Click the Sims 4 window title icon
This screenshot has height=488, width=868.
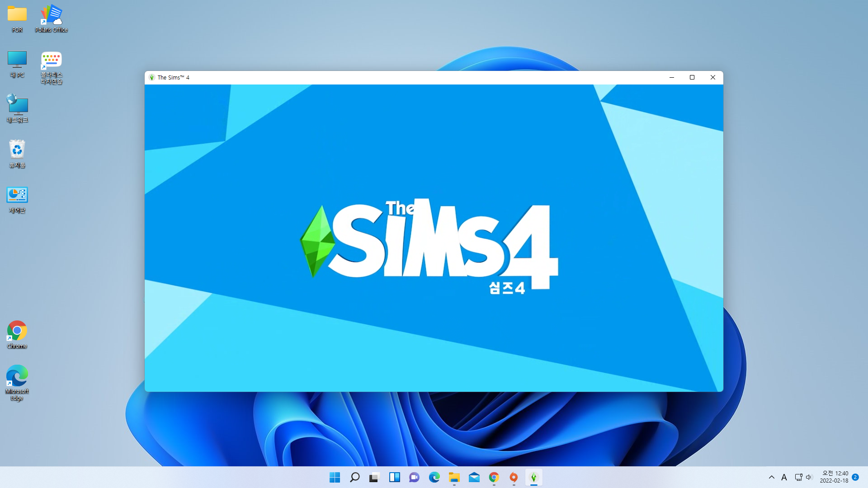point(152,77)
